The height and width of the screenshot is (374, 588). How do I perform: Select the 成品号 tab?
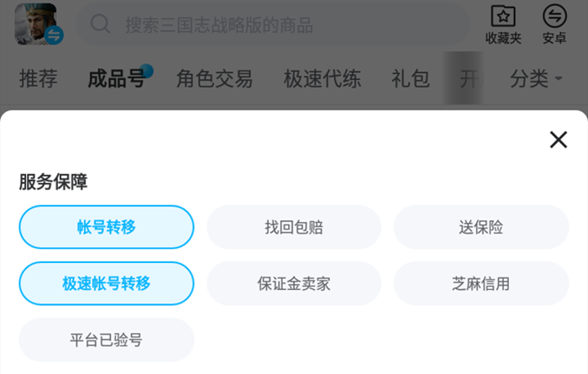117,79
